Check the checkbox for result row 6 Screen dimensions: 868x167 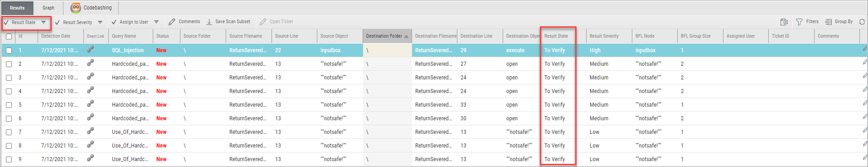click(9, 118)
